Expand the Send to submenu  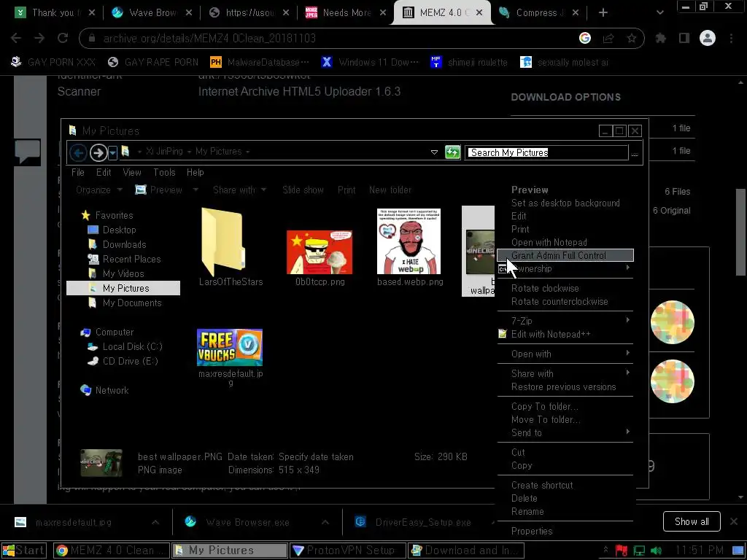(565, 432)
